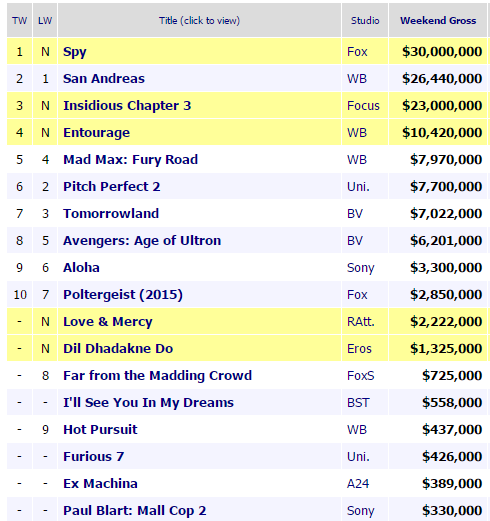Click Insidious Chapter 3 title
Image resolution: width=490 pixels, height=521 pixels.
[127, 106]
